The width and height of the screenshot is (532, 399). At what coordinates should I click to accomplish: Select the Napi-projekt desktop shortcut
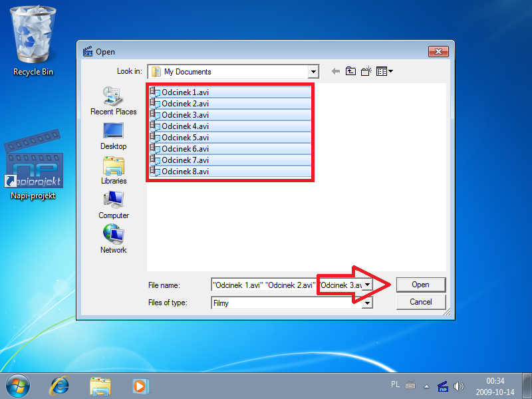tap(33, 166)
